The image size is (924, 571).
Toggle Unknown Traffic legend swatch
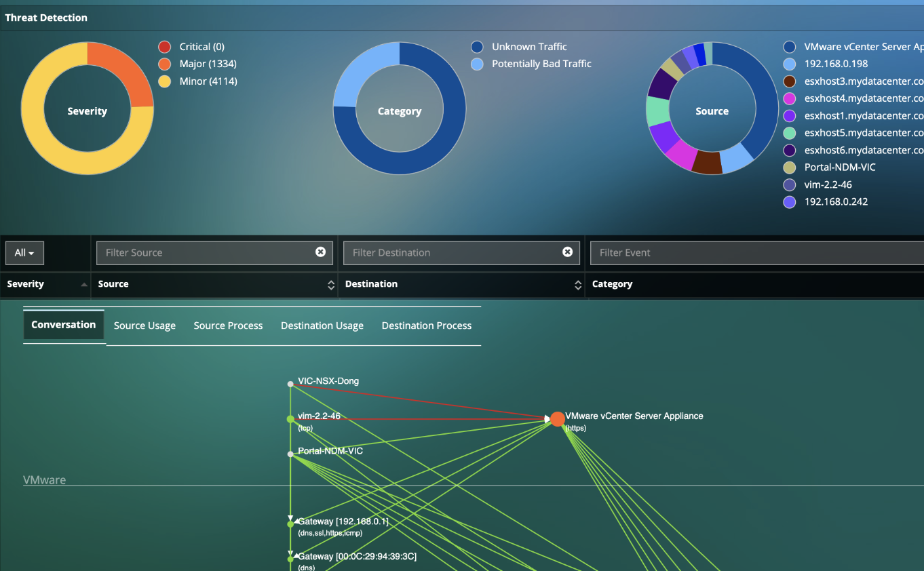tap(477, 47)
